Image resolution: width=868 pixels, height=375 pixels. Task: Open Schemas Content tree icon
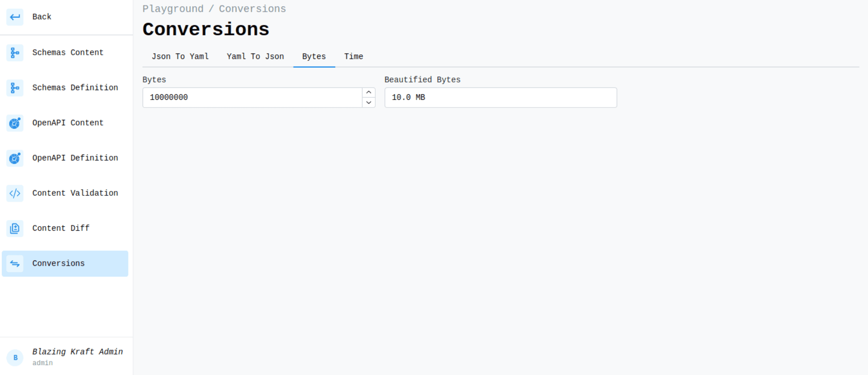(x=15, y=53)
